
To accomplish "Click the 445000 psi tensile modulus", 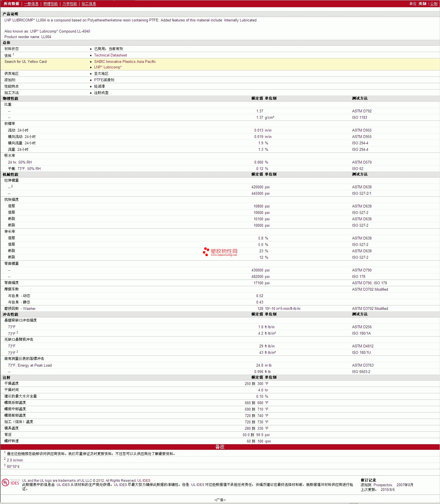I will click(x=260, y=194).
